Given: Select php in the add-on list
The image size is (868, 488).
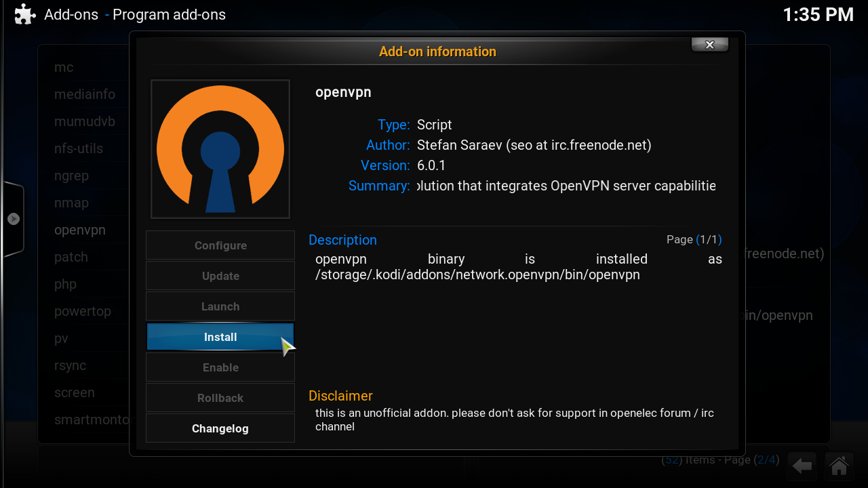Looking at the screenshot, I should coord(65,284).
